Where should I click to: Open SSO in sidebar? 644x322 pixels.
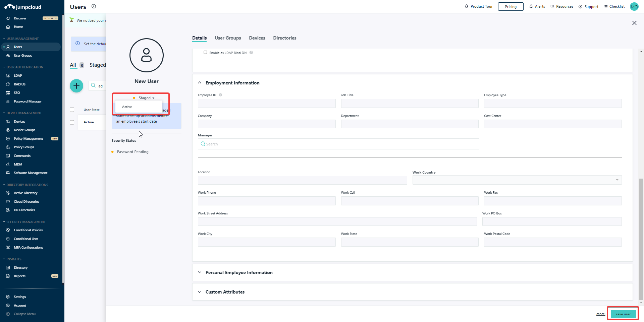(x=17, y=93)
